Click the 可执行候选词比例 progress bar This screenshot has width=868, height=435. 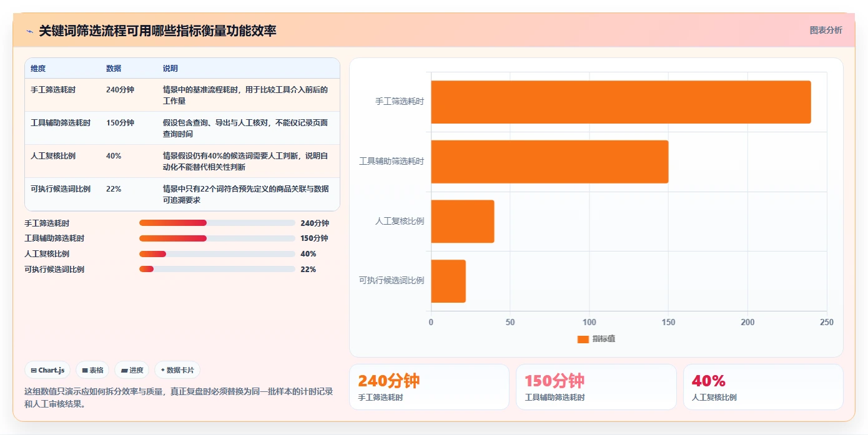[x=217, y=269]
